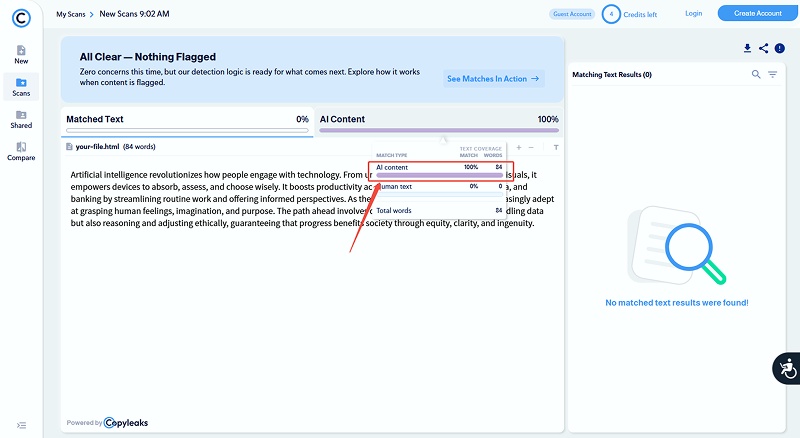Open the accessibility widget button

click(786, 368)
